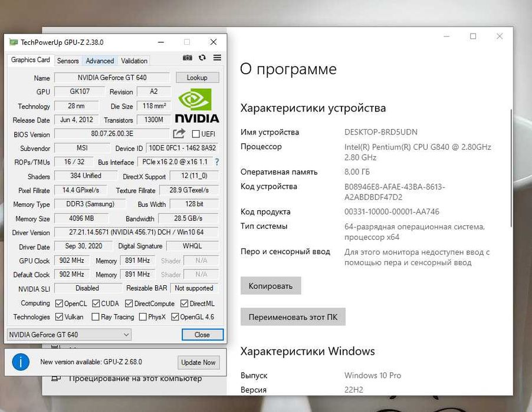Click the Lookup button
This screenshot has width=532, height=412.
tap(197, 78)
